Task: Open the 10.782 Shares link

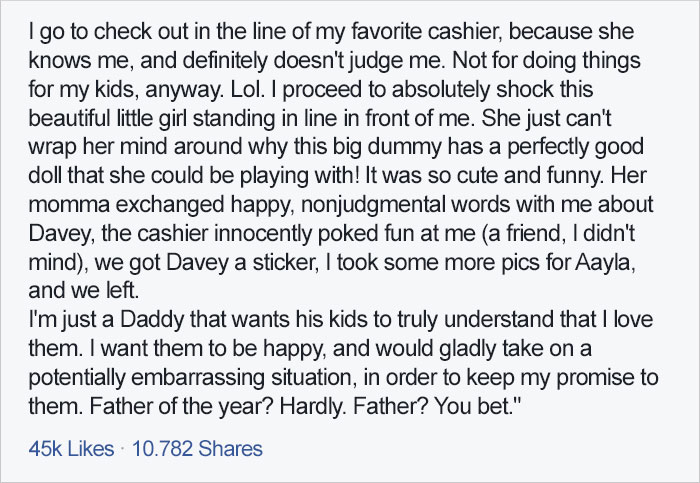Action: tap(197, 449)
